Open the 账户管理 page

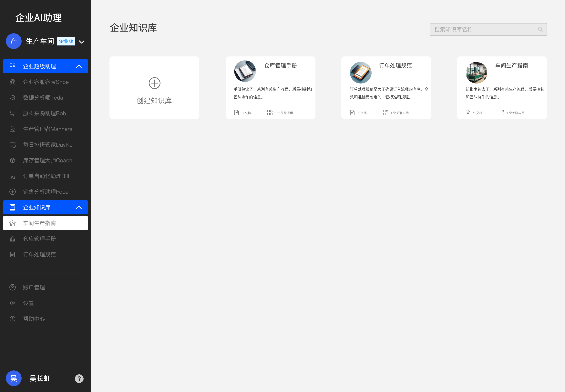coord(34,287)
